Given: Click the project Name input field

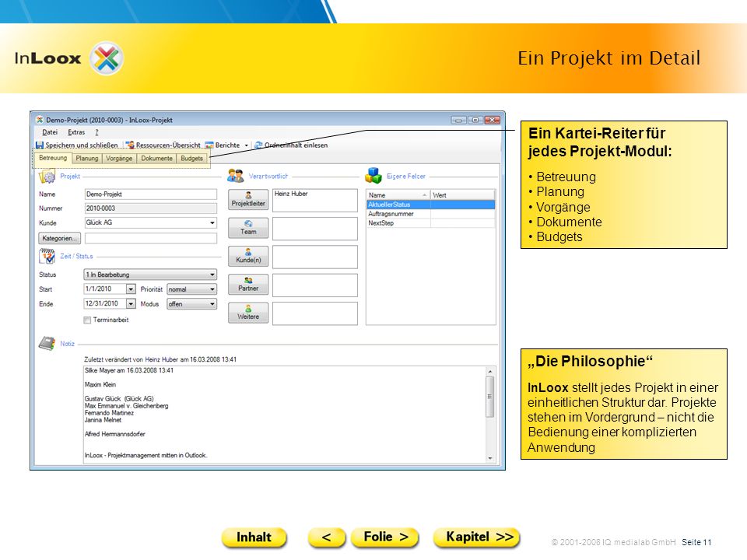Looking at the screenshot, I should pyautogui.click(x=150, y=194).
